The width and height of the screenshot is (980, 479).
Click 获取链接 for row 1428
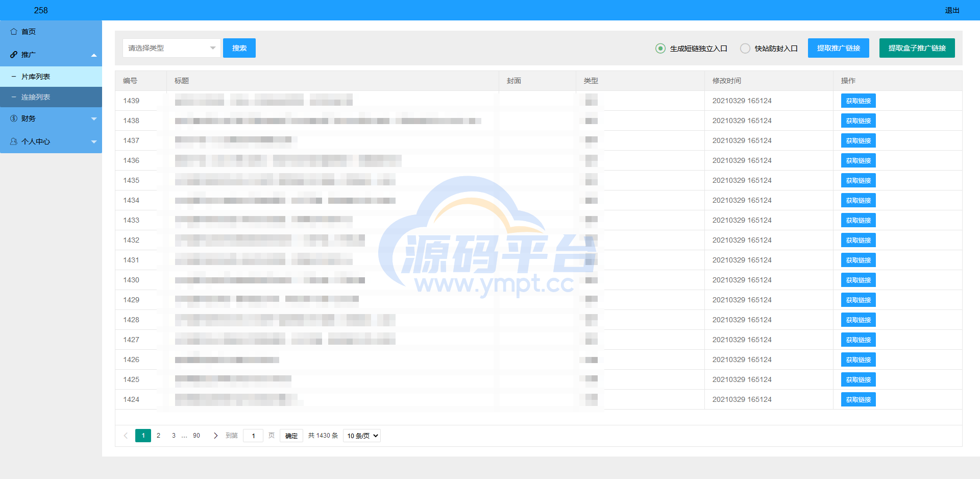pos(859,320)
